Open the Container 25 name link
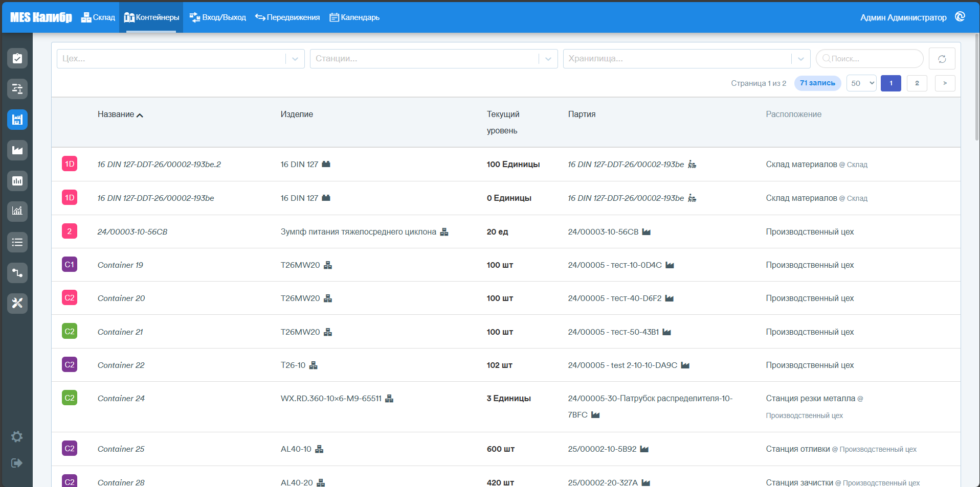This screenshot has width=980, height=487. click(121, 449)
